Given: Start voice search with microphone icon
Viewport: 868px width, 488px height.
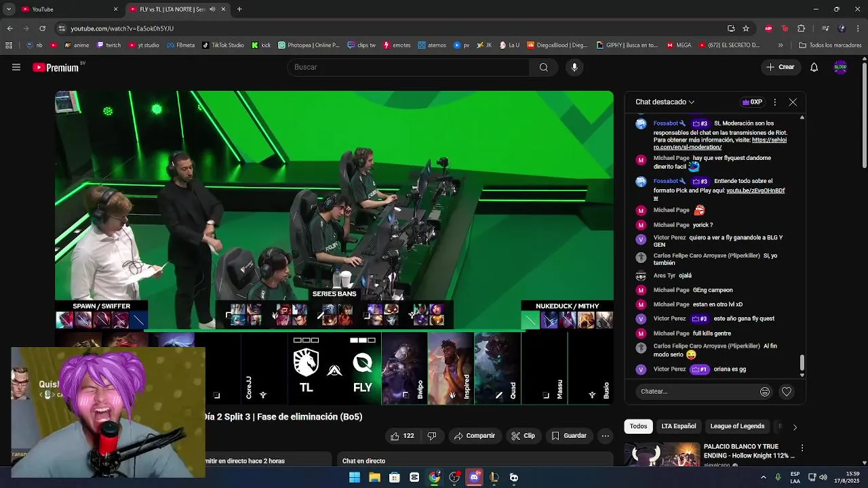Looking at the screenshot, I should click(574, 67).
